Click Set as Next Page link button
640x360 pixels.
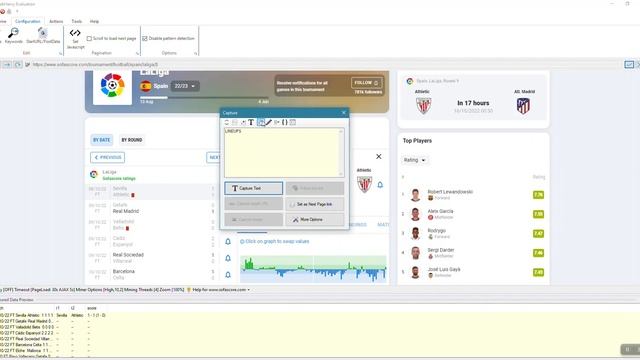[x=314, y=204]
